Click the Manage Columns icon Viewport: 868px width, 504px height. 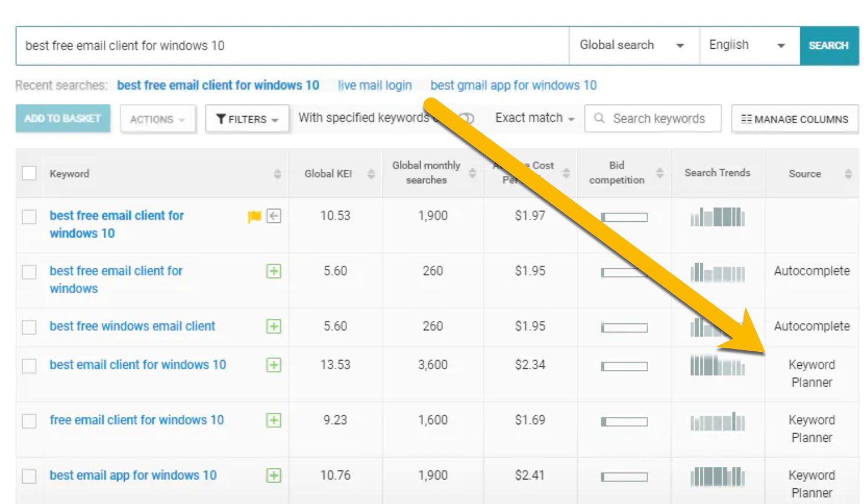coord(748,119)
